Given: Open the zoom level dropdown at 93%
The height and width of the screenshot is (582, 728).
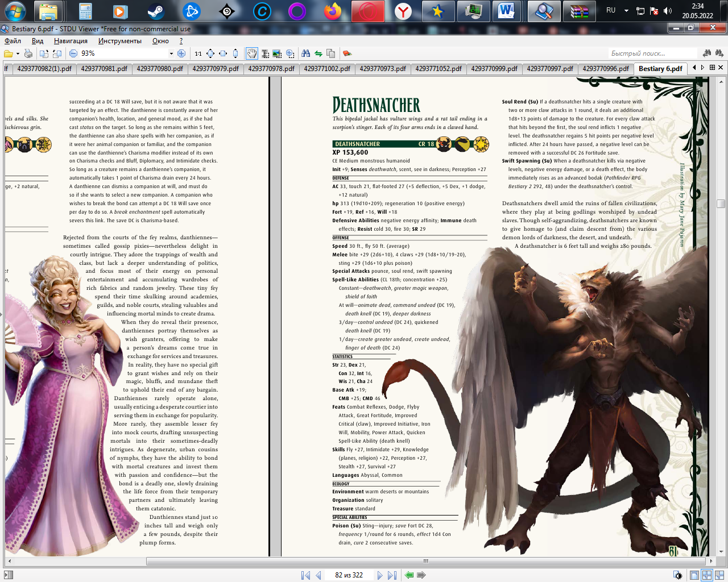Looking at the screenshot, I should (x=171, y=53).
